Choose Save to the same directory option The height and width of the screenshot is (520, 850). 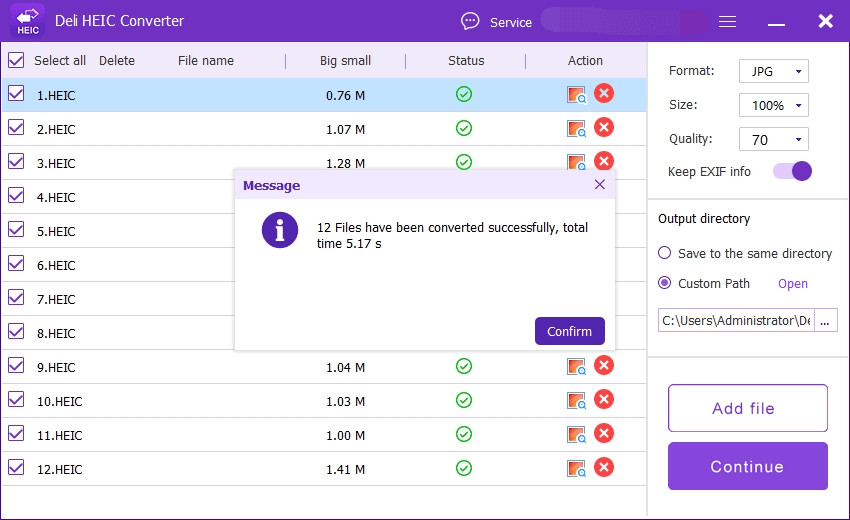665,253
